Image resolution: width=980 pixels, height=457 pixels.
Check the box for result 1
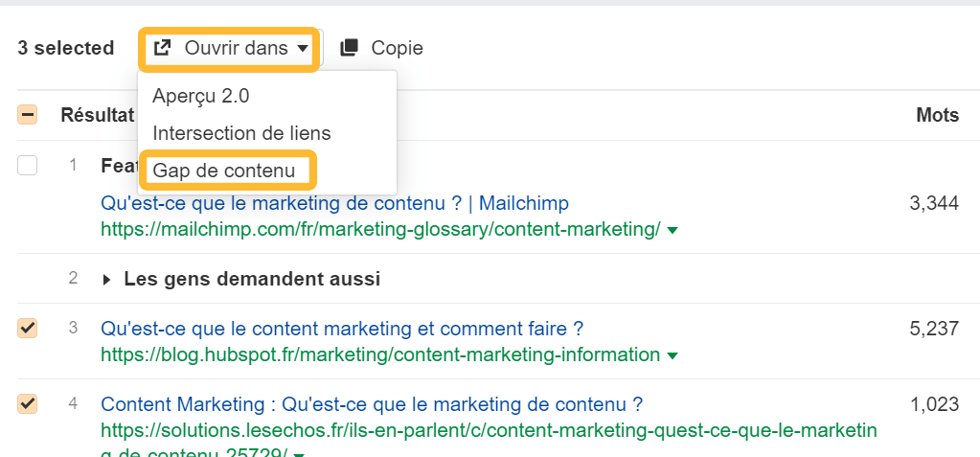pyautogui.click(x=28, y=165)
